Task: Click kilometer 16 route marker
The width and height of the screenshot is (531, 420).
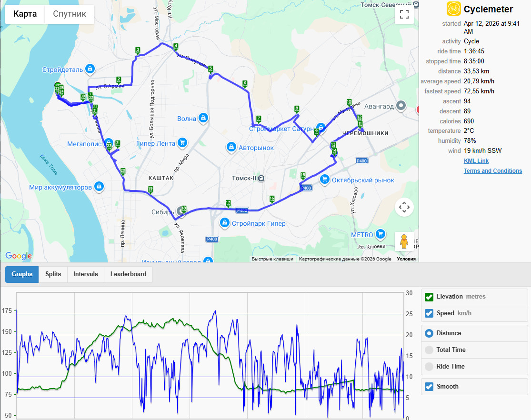Action: pyautogui.click(x=272, y=200)
